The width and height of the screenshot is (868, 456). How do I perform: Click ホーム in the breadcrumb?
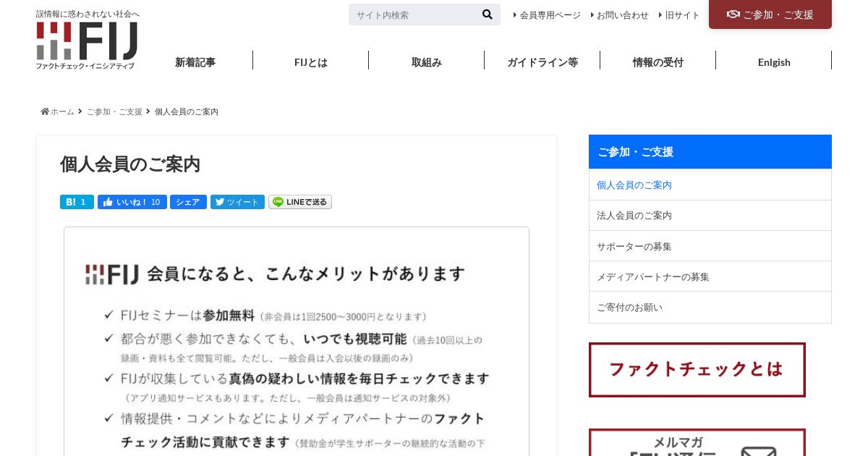click(62, 111)
